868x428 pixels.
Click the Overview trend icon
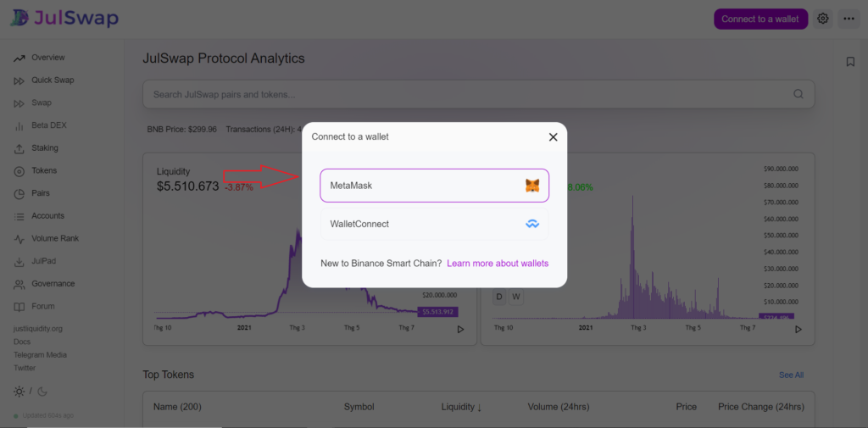click(19, 58)
